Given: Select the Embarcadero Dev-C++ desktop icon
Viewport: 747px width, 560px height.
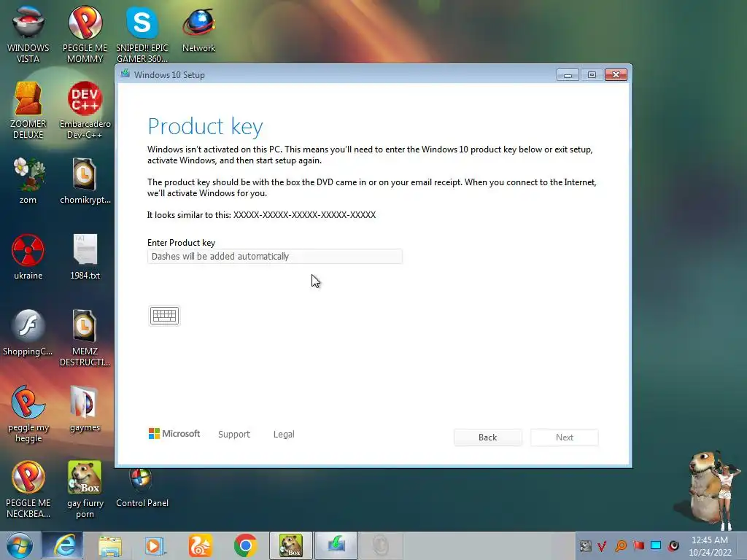Looking at the screenshot, I should tap(85, 110).
